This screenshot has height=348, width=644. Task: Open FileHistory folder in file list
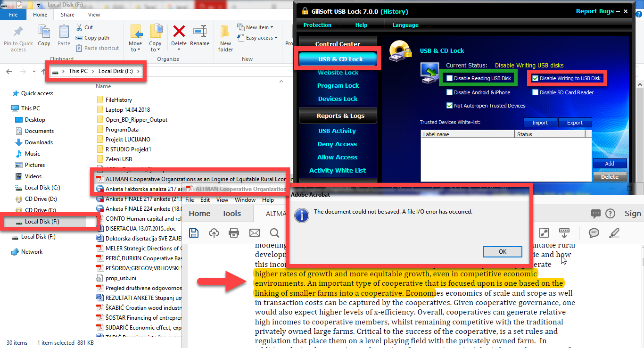pos(118,99)
